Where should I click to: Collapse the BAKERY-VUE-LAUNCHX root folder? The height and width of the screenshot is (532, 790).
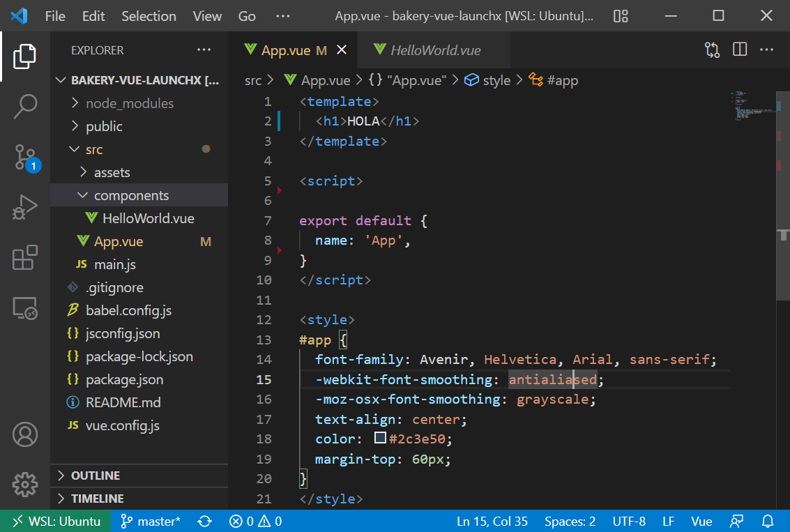click(139, 80)
